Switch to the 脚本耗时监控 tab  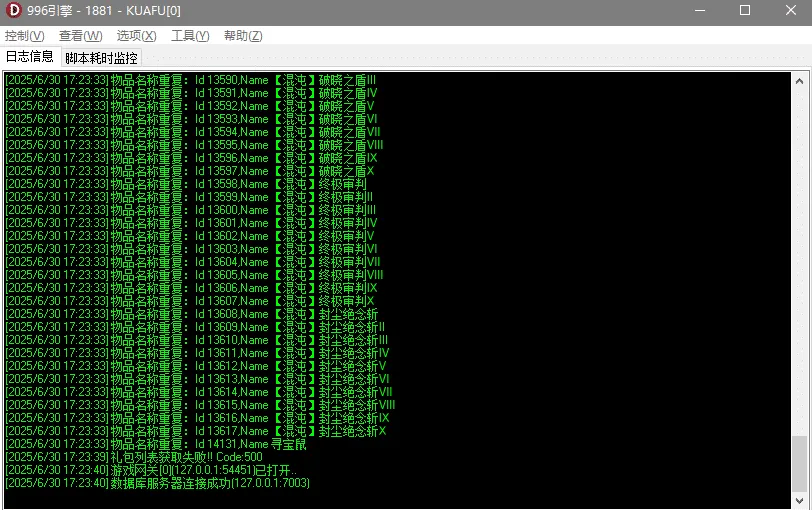point(102,58)
